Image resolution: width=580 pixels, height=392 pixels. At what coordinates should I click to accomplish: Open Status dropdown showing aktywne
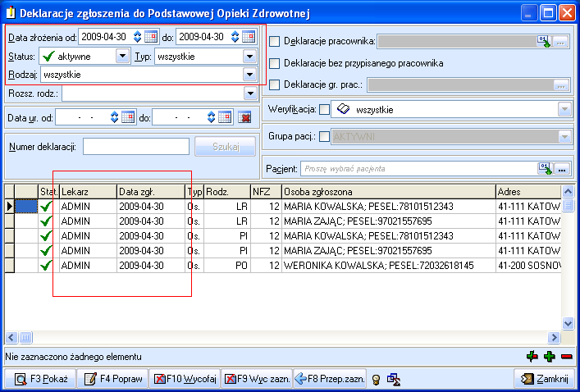pos(122,57)
